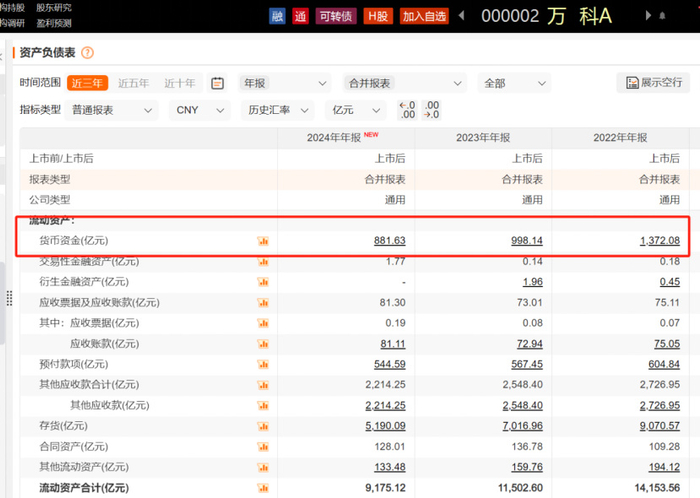
Task: Select 近五年 time range
Action: pyautogui.click(x=133, y=83)
